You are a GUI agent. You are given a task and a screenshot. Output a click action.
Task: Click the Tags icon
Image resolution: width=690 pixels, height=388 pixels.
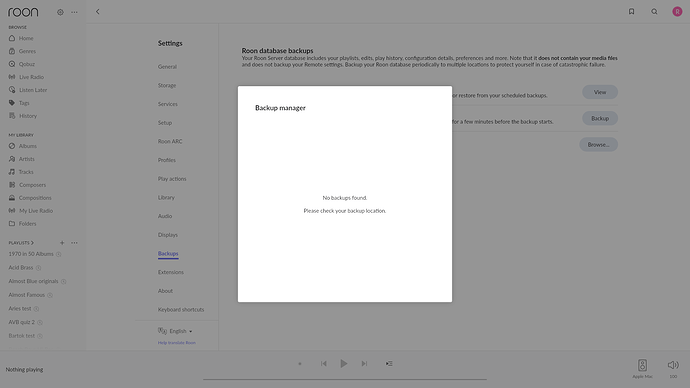coord(12,103)
